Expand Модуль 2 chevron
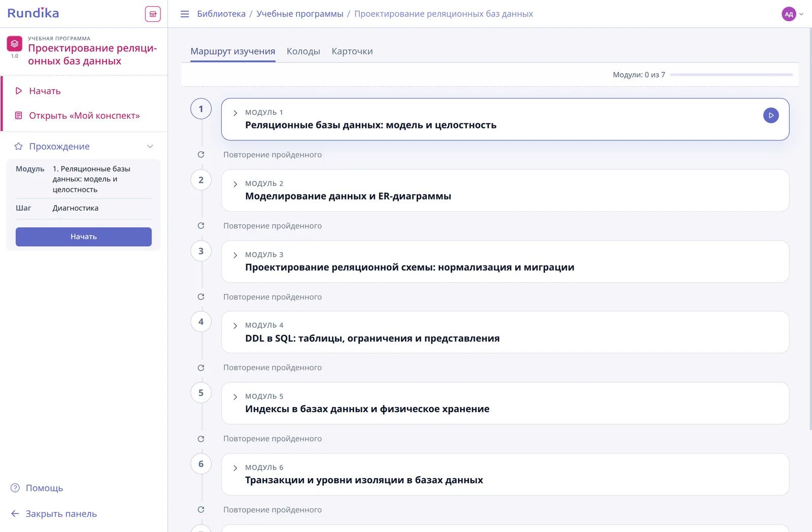The image size is (812, 532). coord(235,184)
